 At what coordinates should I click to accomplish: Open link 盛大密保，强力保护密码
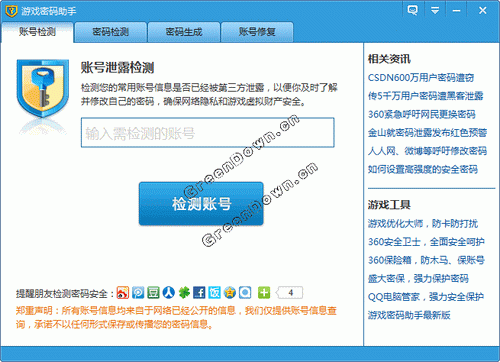(418, 278)
